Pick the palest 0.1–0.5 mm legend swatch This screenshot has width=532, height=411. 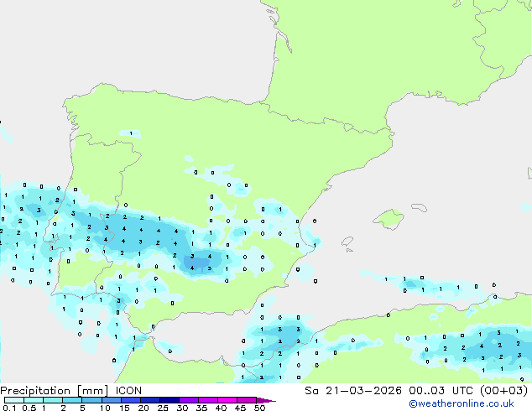tap(14, 400)
